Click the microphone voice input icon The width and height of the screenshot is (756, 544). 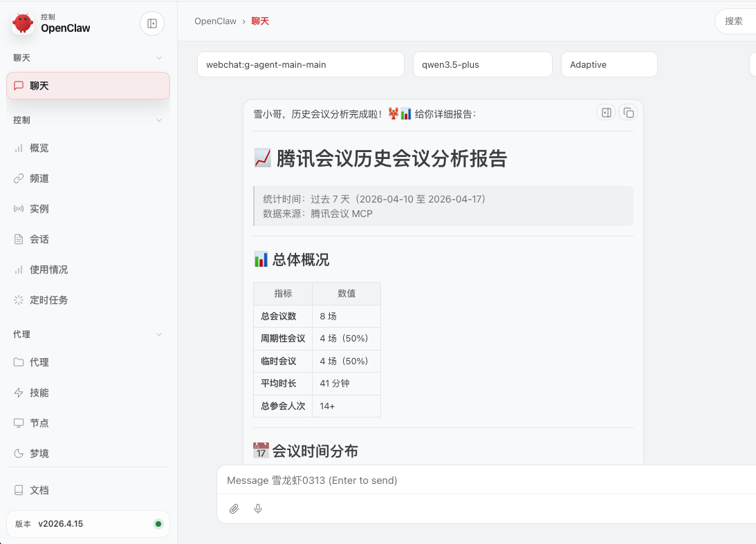pyautogui.click(x=258, y=509)
